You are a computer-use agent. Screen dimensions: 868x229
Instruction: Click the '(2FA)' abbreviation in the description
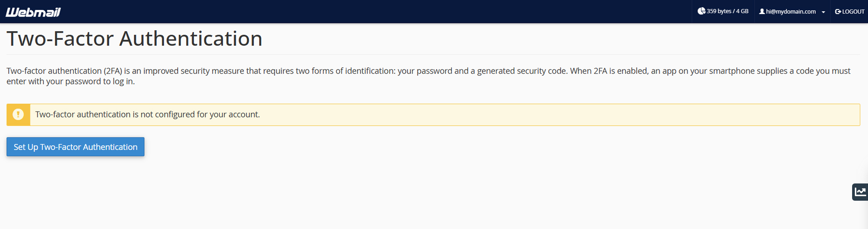113,71
